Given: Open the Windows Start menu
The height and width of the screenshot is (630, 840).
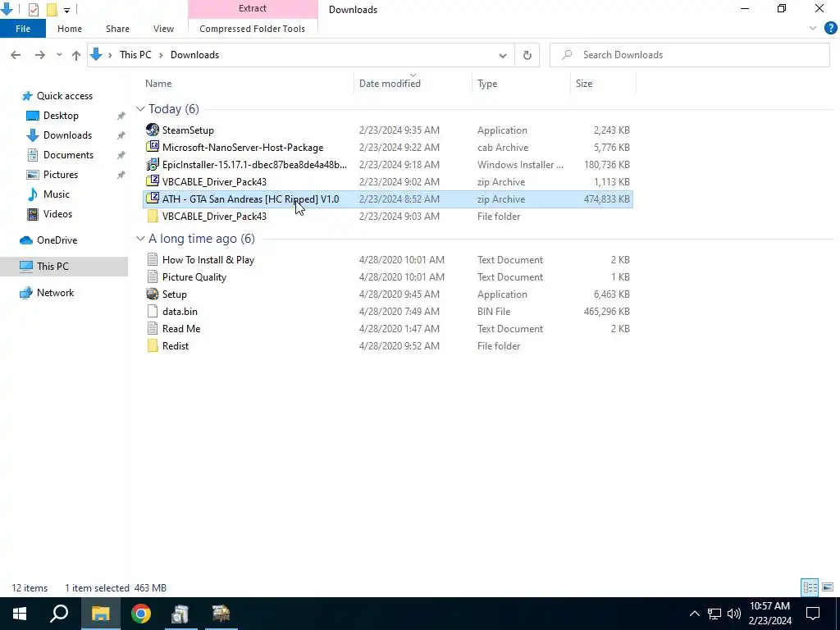Looking at the screenshot, I should (x=20, y=614).
